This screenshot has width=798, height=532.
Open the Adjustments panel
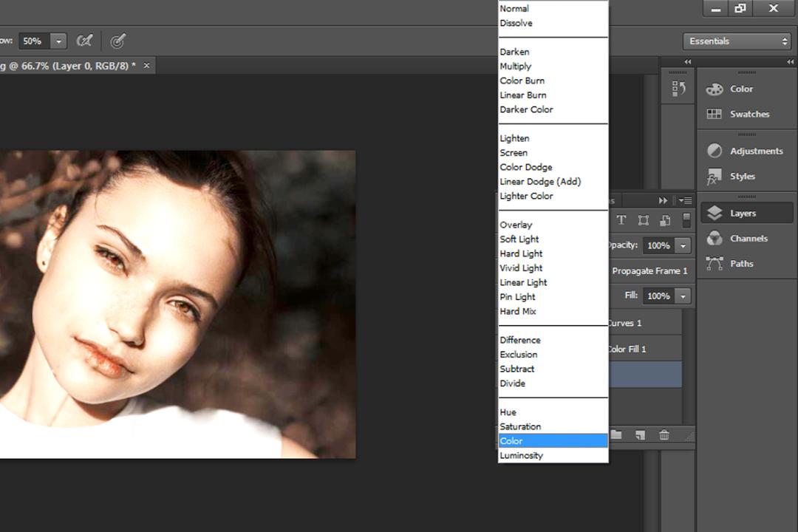coord(746,151)
